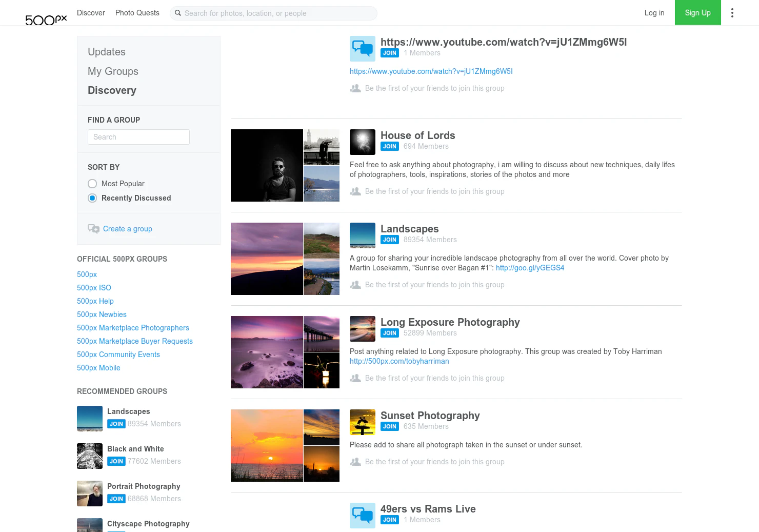Open the Cityscape Photography recommended group
759x532 pixels.
[148, 524]
